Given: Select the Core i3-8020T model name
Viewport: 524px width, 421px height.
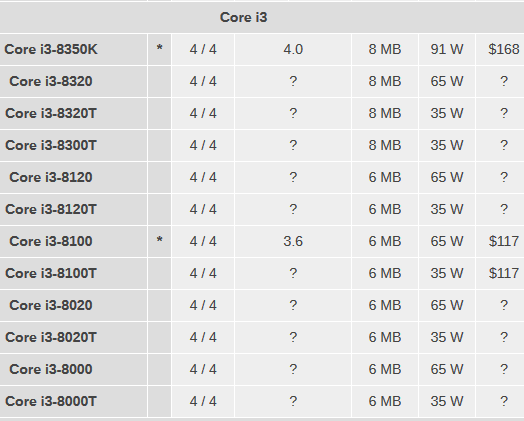Looking at the screenshot, I should point(51,337).
